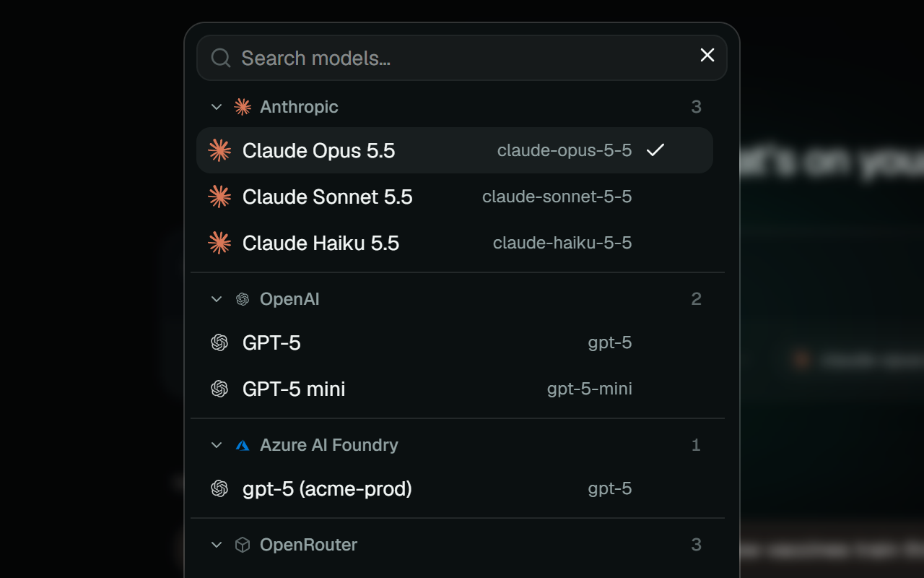Image resolution: width=924 pixels, height=578 pixels.
Task: Choose the Claude Haiku 5.5 model
Action: pyautogui.click(x=455, y=243)
